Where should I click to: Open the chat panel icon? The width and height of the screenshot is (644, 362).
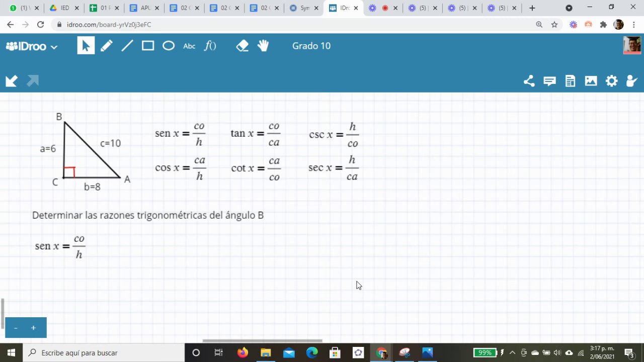[549, 81]
